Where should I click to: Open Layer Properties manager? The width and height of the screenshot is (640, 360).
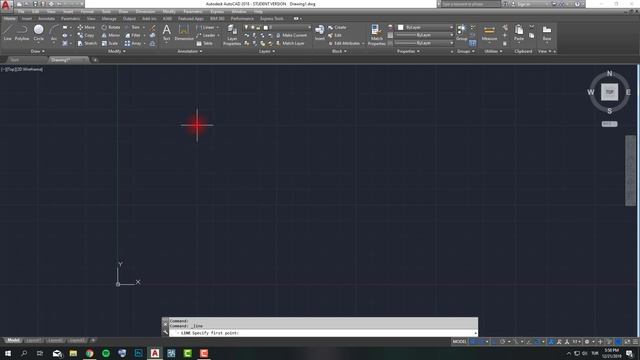click(232, 35)
